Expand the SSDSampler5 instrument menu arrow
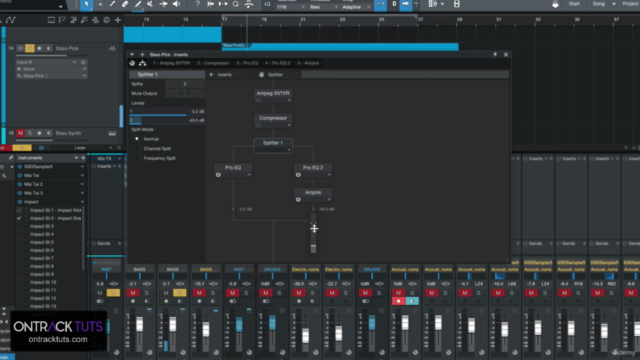Image resolution: width=640 pixels, height=360 pixels. pos(82,167)
